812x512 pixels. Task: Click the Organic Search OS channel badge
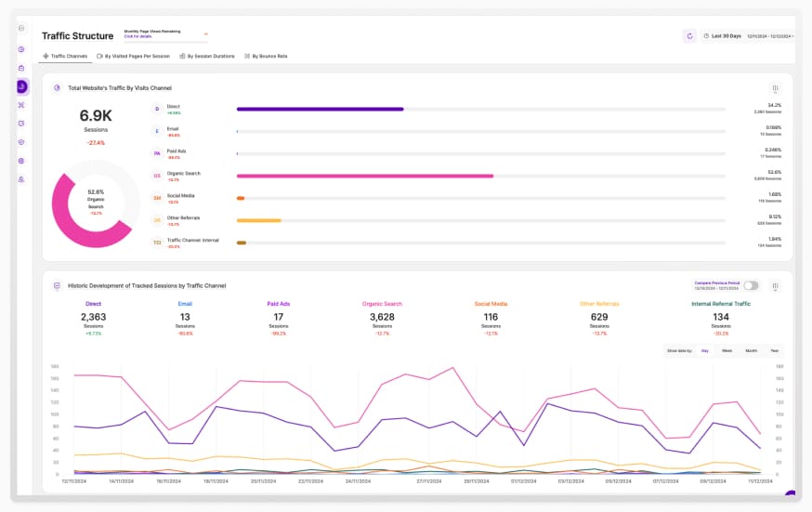(157, 176)
